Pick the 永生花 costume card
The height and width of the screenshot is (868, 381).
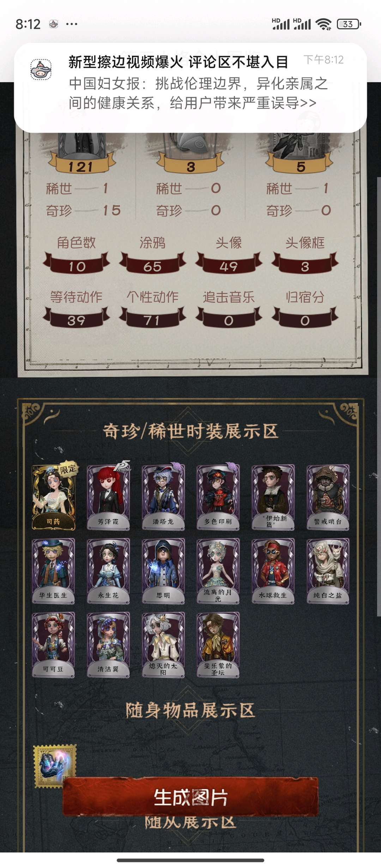click(108, 571)
